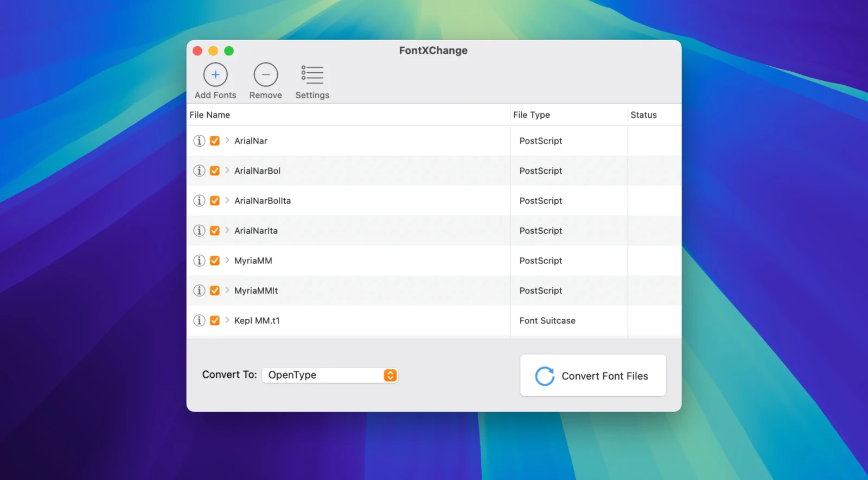Click info icon beside Kepl MM.t1
868x480 pixels.
pyautogui.click(x=199, y=320)
